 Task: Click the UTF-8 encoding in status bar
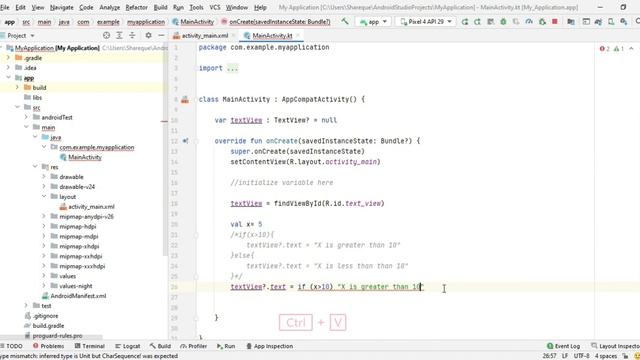(x=582, y=356)
